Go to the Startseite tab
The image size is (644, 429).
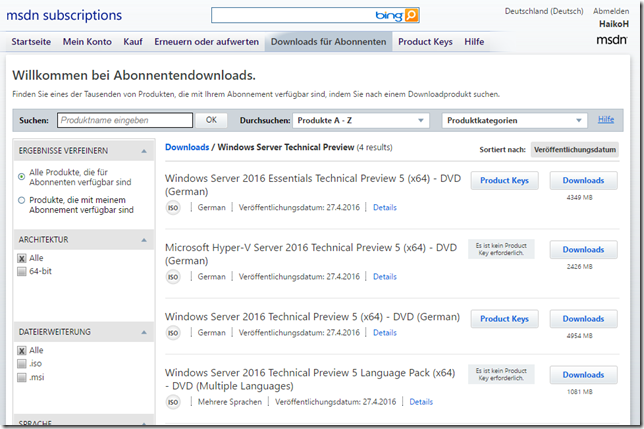tap(31, 42)
